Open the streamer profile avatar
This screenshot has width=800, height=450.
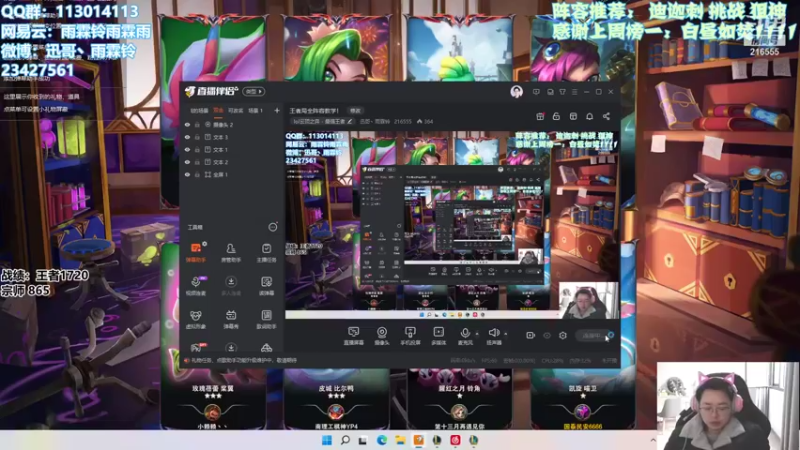coord(516,92)
